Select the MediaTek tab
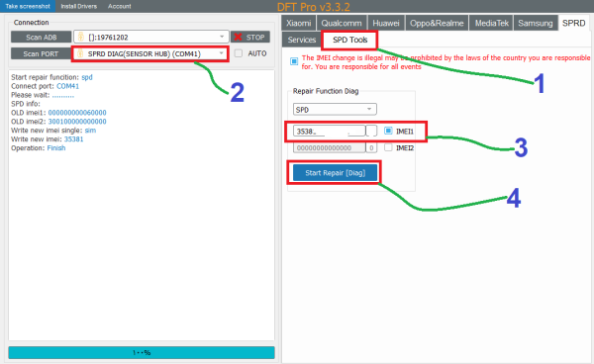The image size is (594, 364). pyautogui.click(x=491, y=23)
